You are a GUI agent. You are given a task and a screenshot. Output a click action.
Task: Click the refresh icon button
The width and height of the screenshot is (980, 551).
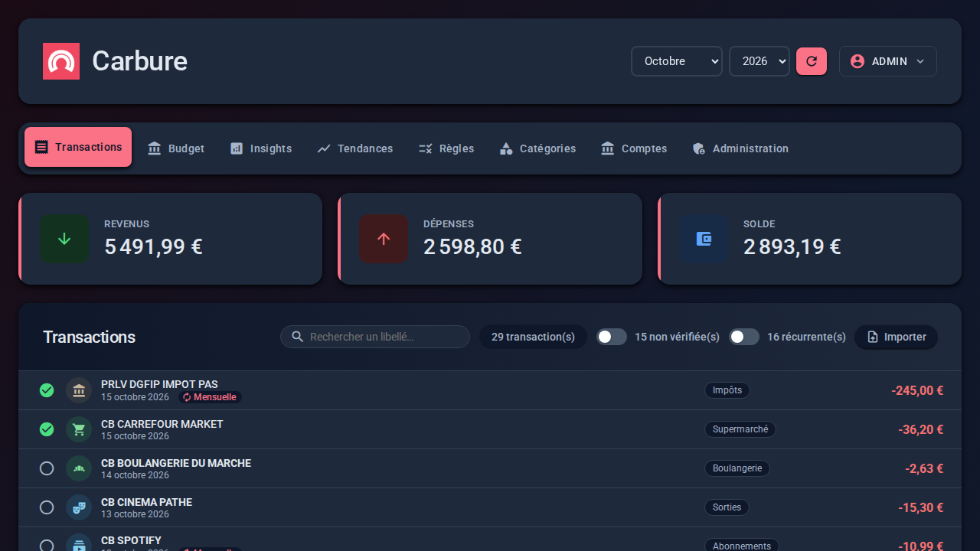(x=812, y=61)
